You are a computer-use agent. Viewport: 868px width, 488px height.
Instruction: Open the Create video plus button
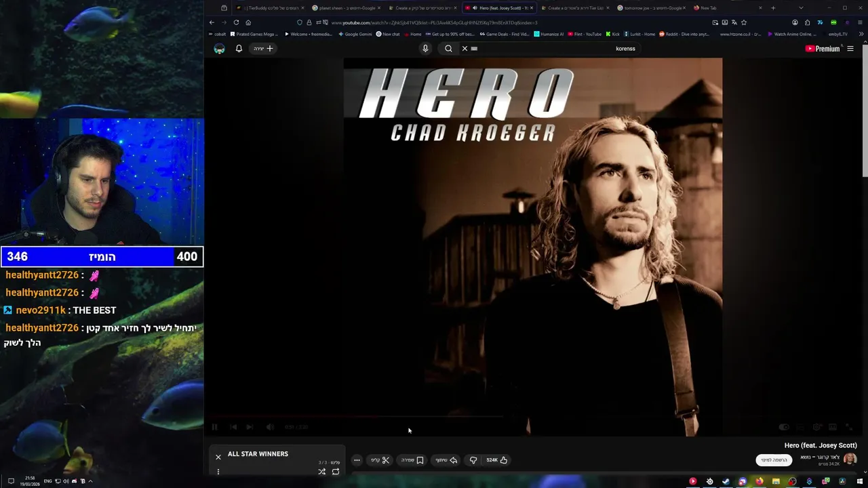point(264,49)
